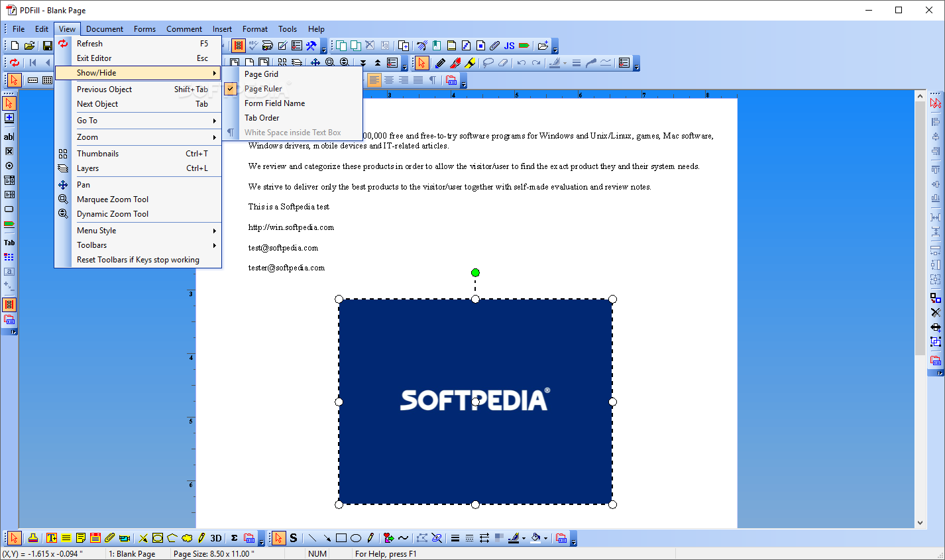Select the yellow highlighter tool
Viewport: 945px width, 560px height.
470,63
